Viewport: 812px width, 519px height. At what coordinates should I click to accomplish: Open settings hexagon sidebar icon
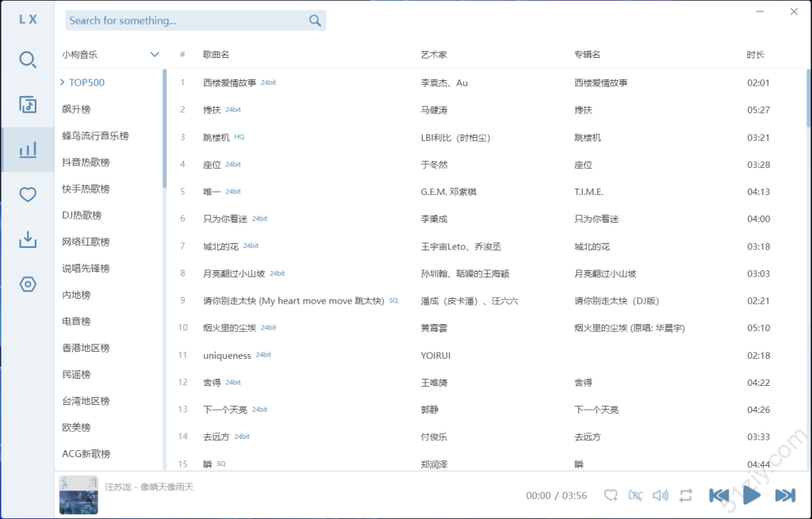(28, 284)
